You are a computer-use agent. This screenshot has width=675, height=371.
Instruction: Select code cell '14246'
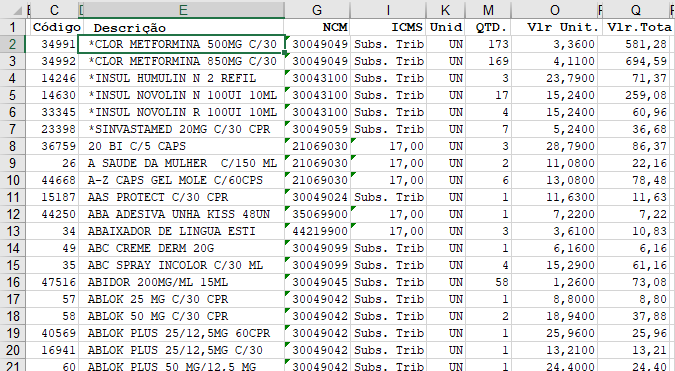point(54,78)
